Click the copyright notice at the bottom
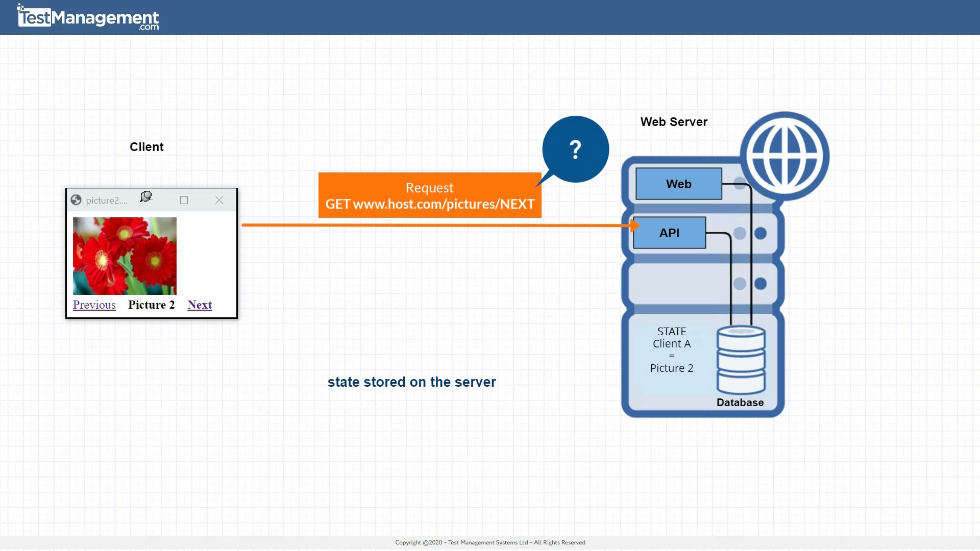 (x=489, y=542)
